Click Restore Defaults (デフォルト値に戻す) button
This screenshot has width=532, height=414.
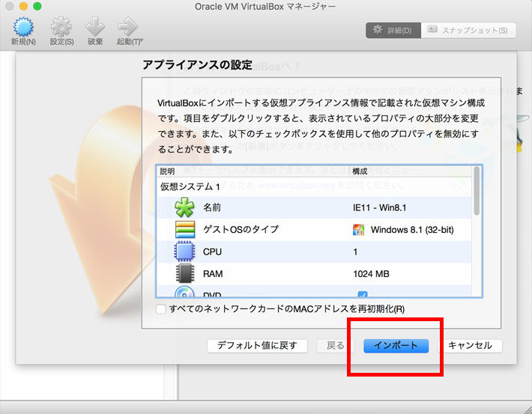tap(257, 346)
